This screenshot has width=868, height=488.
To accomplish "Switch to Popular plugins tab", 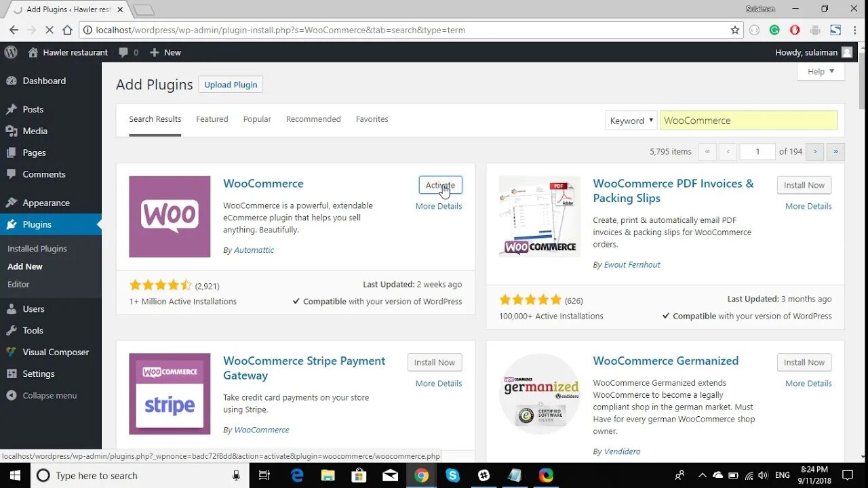I will click(x=257, y=119).
